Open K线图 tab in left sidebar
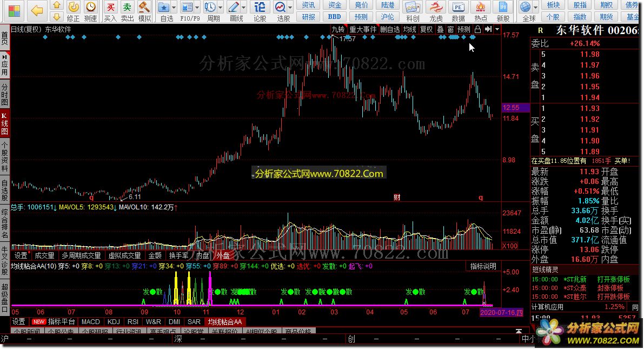The width and height of the screenshot is (644, 349). [4, 124]
